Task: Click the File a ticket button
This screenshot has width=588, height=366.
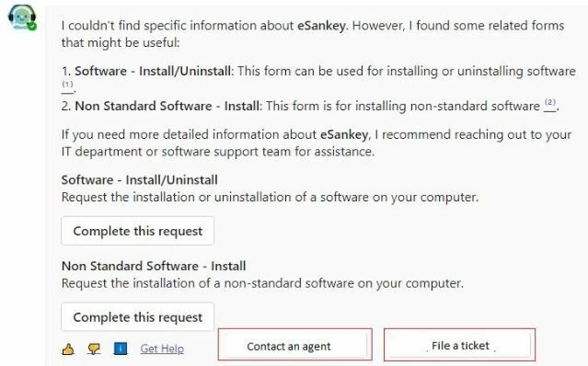Action: pyautogui.click(x=459, y=345)
